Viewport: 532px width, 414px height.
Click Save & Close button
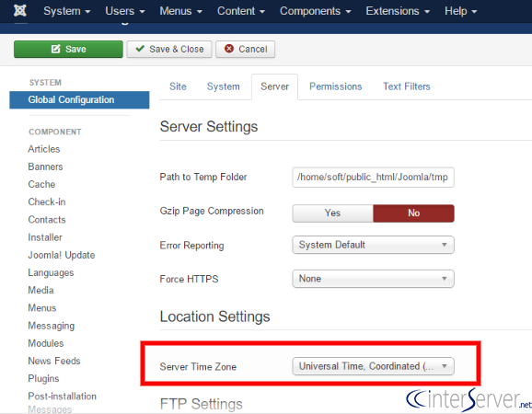(169, 49)
